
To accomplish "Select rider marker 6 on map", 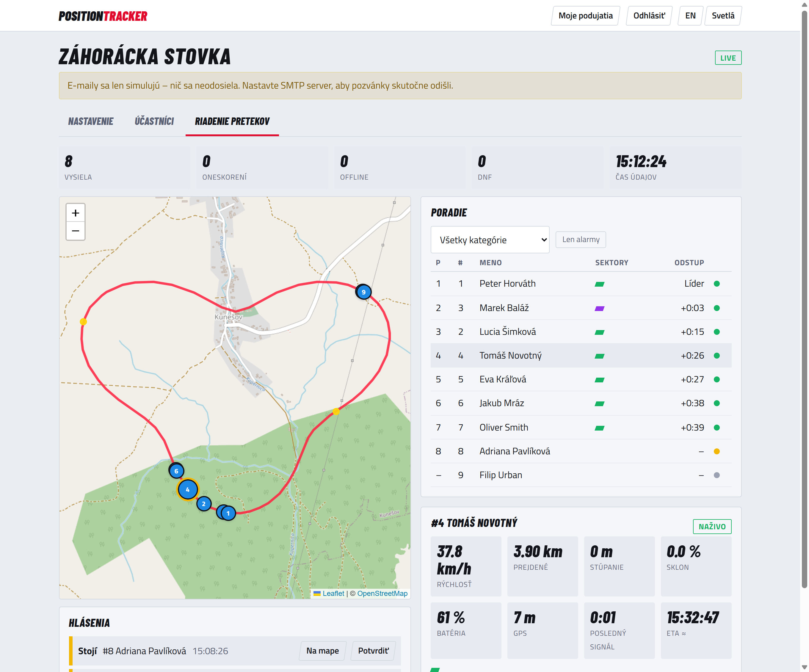I will tap(176, 471).
